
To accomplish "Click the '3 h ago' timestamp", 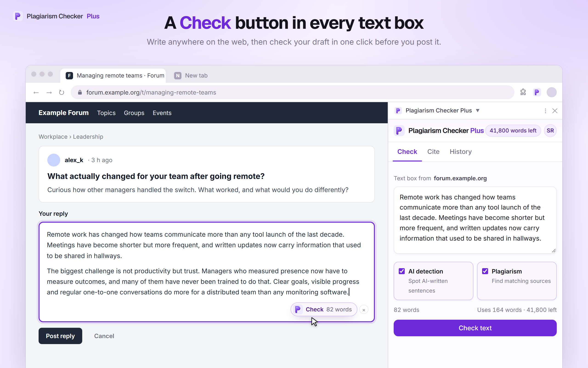I will 102,160.
